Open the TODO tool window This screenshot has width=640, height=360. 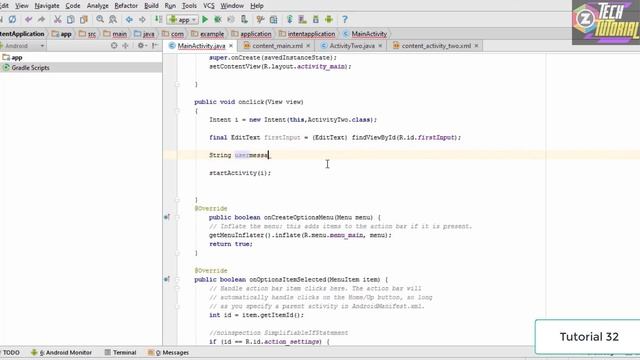click(11, 352)
